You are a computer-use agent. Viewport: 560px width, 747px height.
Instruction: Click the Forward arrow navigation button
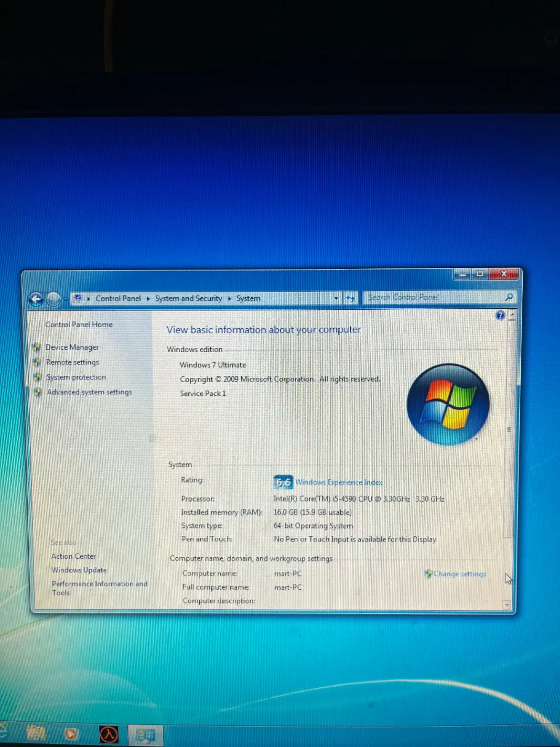(53, 299)
